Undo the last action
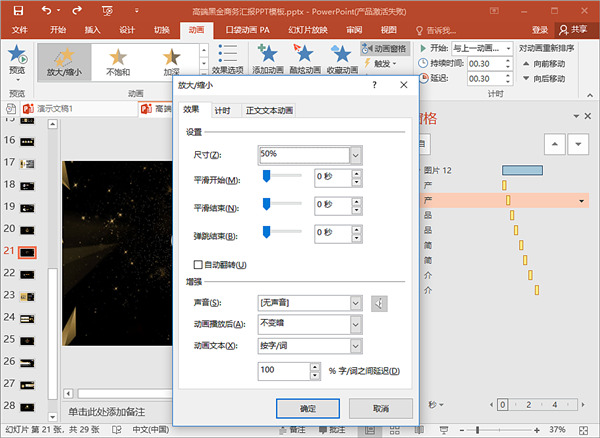Viewport: 600px width, 438px height. coord(47,10)
